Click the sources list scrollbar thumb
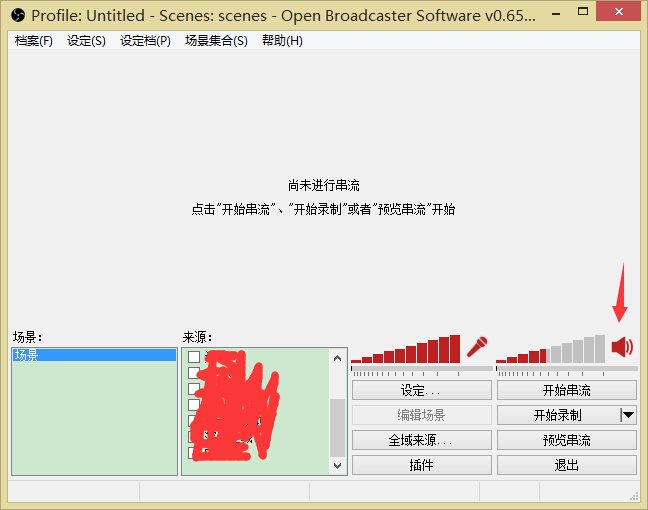Screen dimensions: 648x510 pyautogui.click(x=337, y=427)
